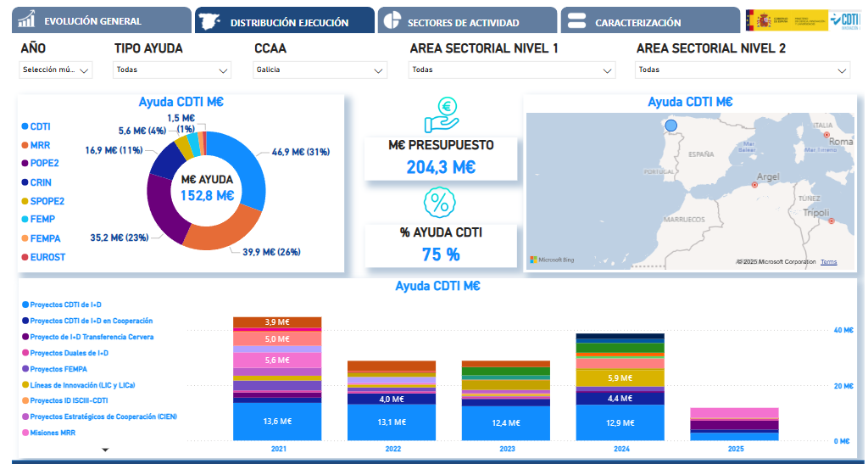Click the Spain map icon in tab
The height and width of the screenshot is (464, 868).
pyautogui.click(x=210, y=21)
